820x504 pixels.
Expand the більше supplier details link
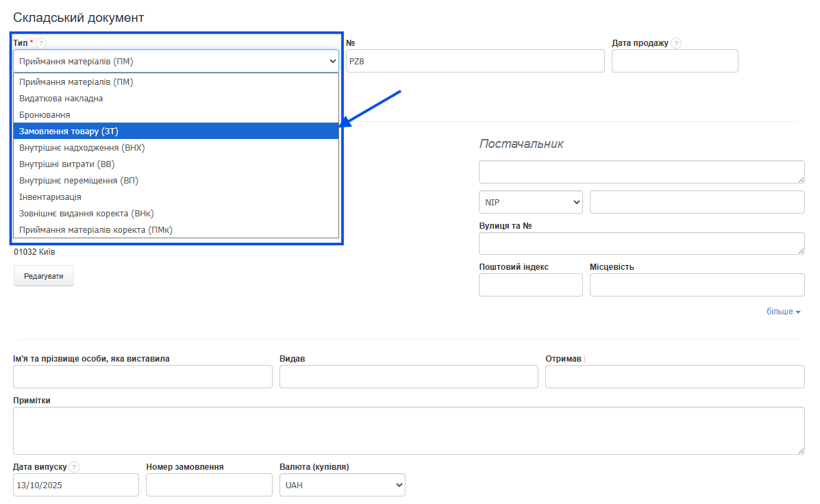click(783, 312)
